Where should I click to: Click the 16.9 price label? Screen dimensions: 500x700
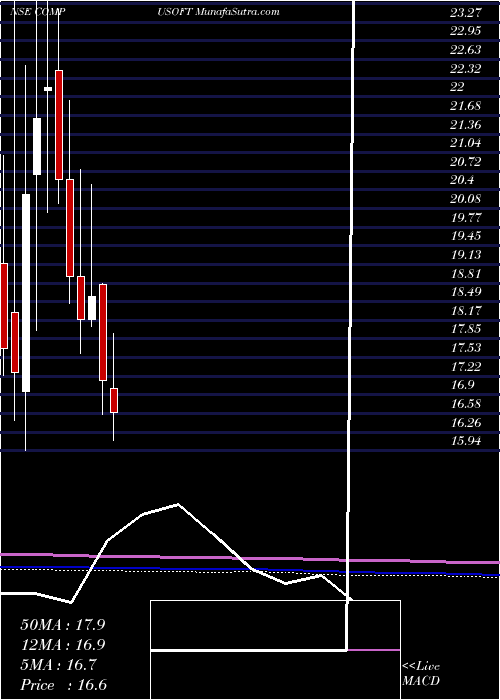(462, 385)
